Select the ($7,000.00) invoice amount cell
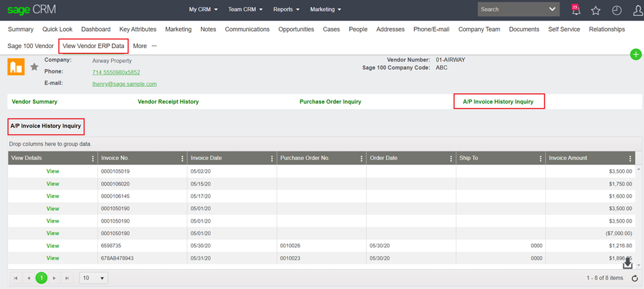644x289 pixels. [591, 234]
